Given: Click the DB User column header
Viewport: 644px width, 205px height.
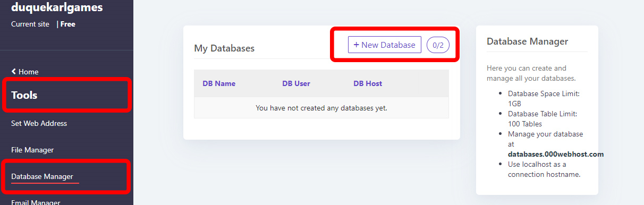Looking at the screenshot, I should coord(296,83).
